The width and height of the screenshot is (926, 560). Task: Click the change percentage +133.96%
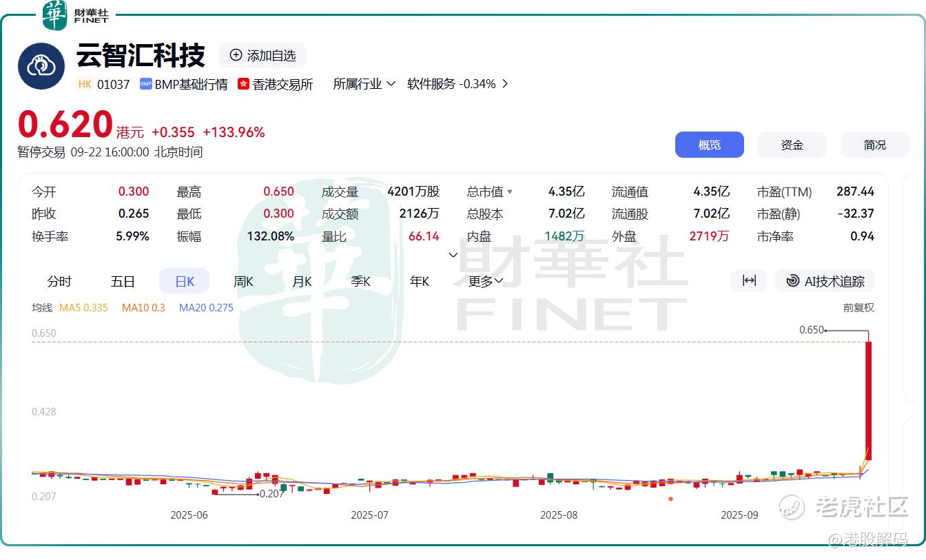pos(234,132)
